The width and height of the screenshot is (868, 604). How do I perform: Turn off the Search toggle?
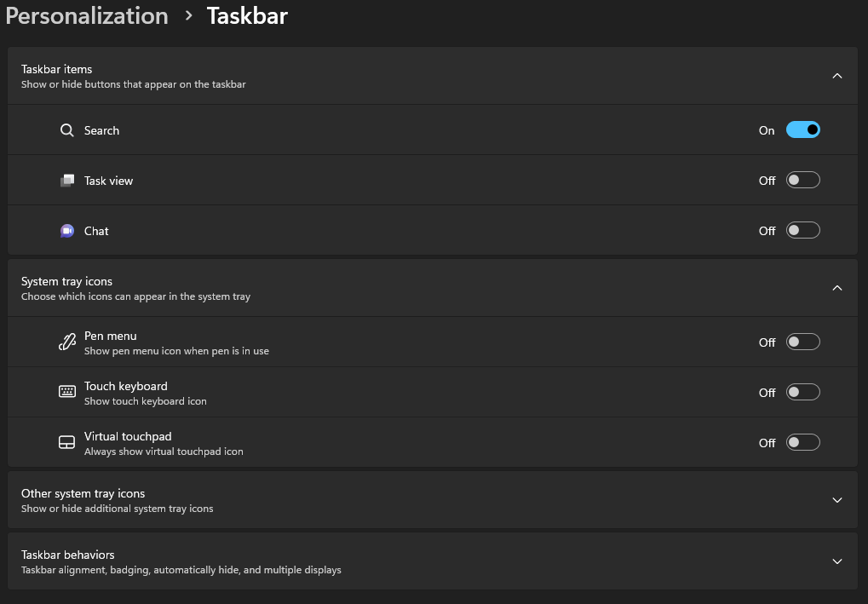point(802,129)
